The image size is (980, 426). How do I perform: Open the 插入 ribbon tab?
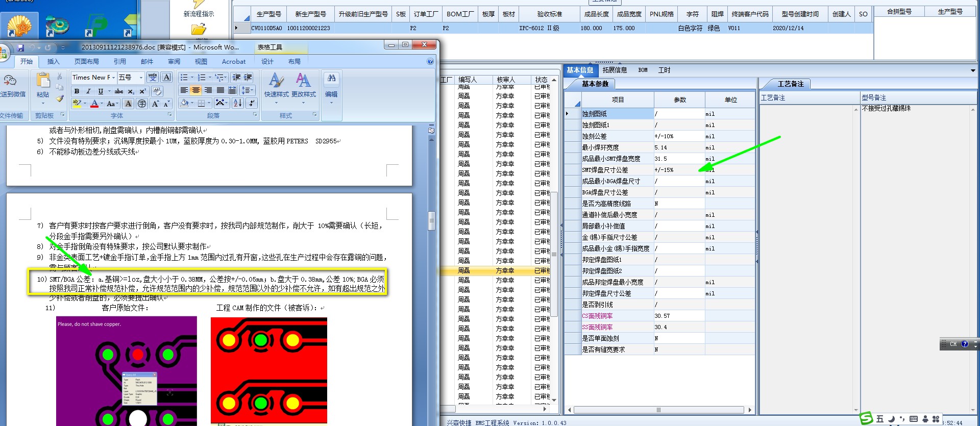tap(53, 61)
